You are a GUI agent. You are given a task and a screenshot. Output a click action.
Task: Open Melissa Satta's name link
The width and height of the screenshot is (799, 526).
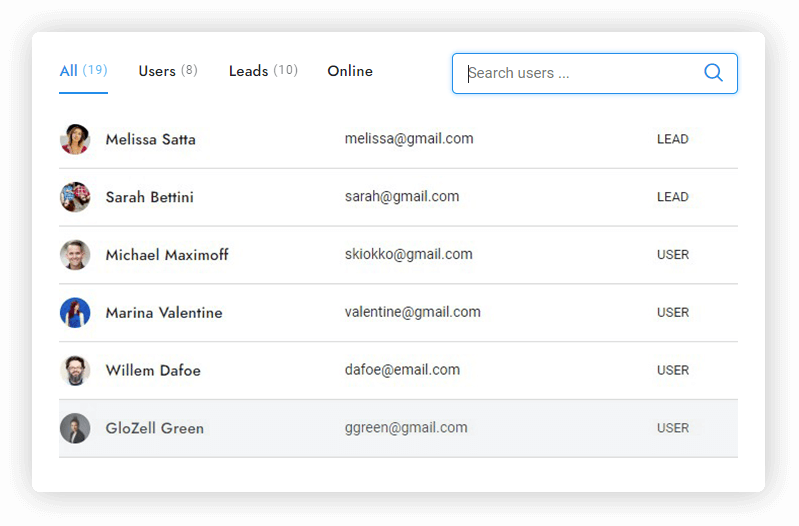[150, 140]
